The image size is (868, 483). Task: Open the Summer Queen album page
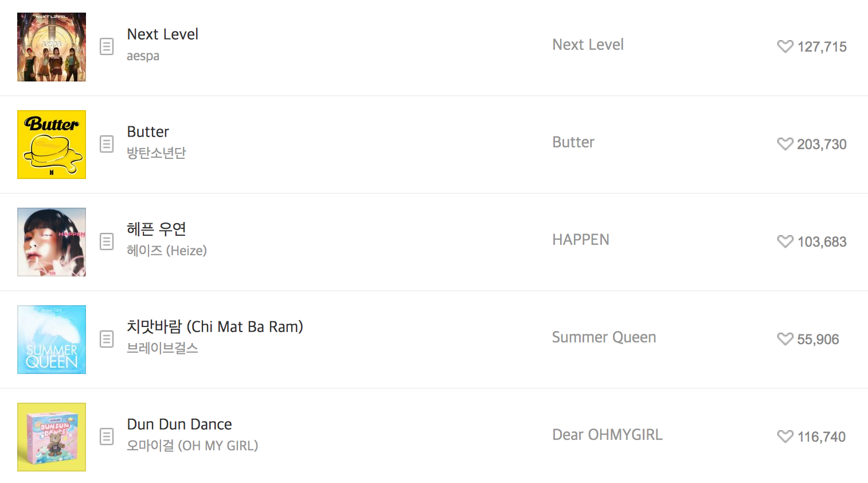(604, 337)
